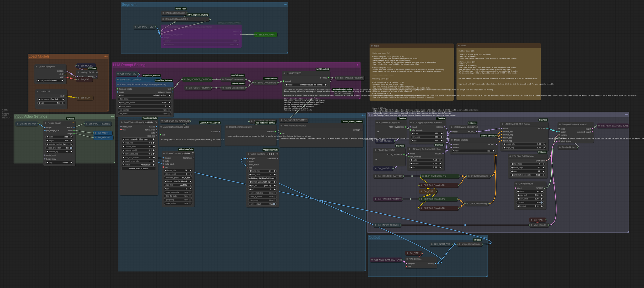Open the video file dropdown in Load Video
The image size is (644, 288).
138,139
